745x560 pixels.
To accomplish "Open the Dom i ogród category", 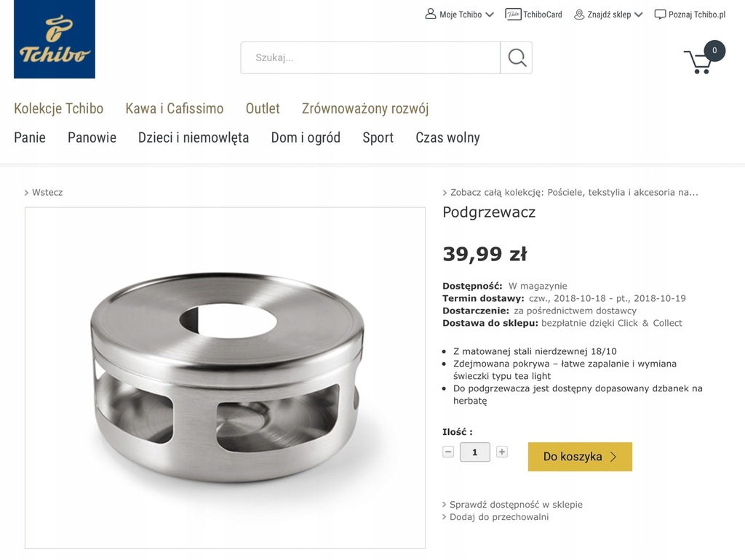I will 306,137.
